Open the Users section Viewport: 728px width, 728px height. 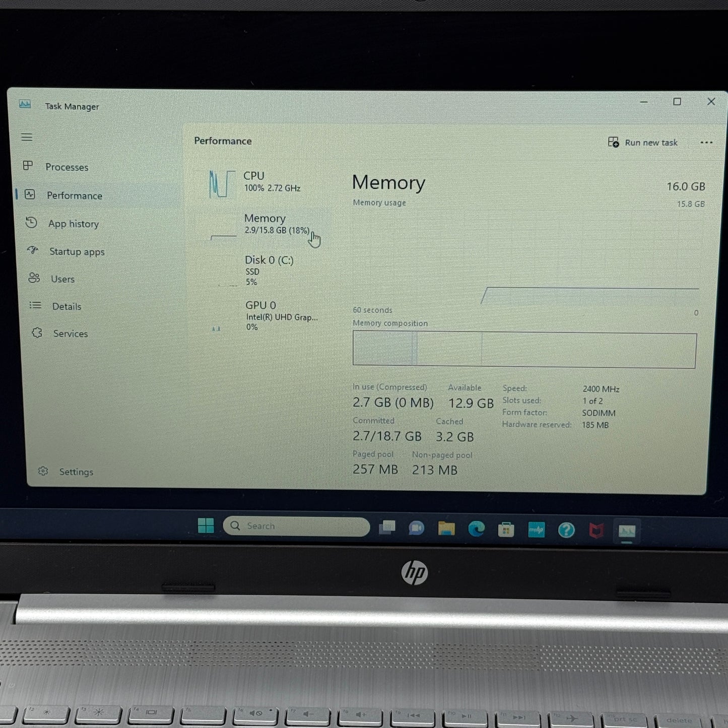(62, 279)
